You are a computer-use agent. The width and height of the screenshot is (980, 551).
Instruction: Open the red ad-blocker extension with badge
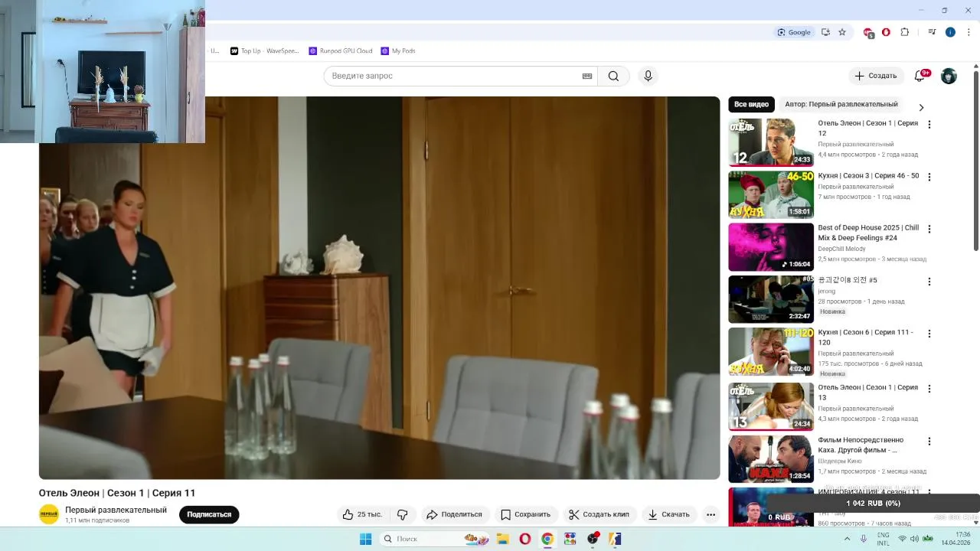pos(868,32)
